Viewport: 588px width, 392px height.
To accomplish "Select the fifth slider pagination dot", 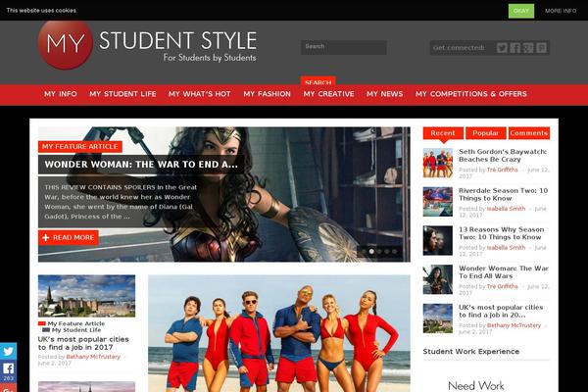I will [x=395, y=251].
